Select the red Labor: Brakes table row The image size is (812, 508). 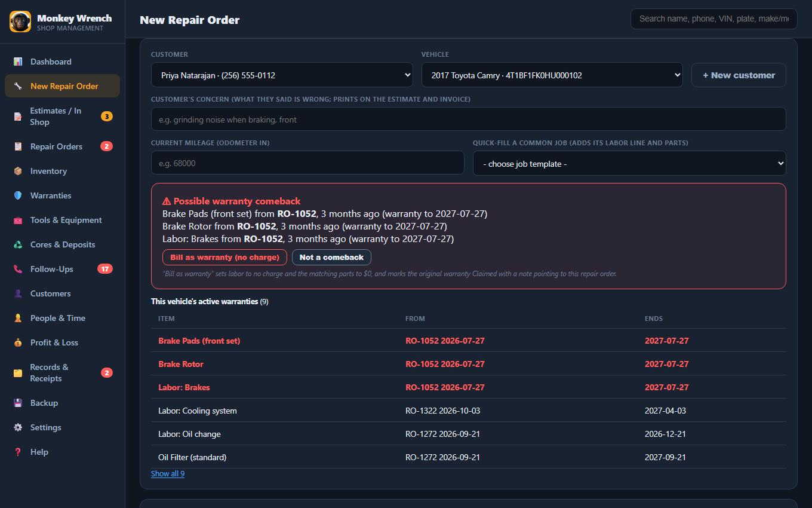469,387
